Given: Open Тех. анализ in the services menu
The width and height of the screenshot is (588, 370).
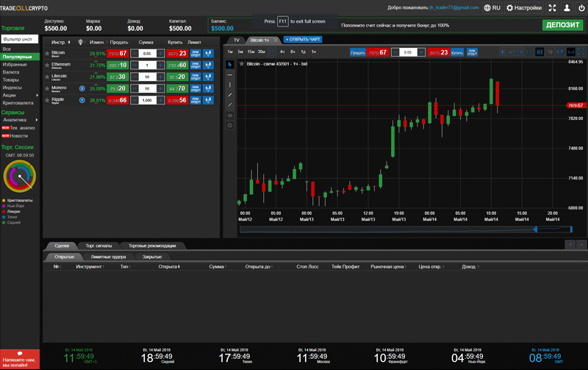Looking at the screenshot, I should (22, 128).
